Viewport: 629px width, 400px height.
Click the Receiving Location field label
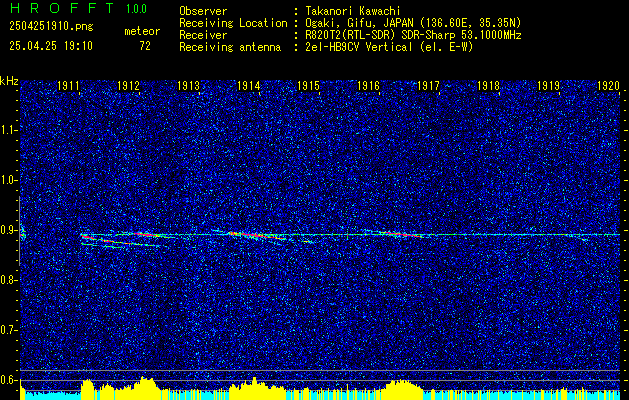233,23
